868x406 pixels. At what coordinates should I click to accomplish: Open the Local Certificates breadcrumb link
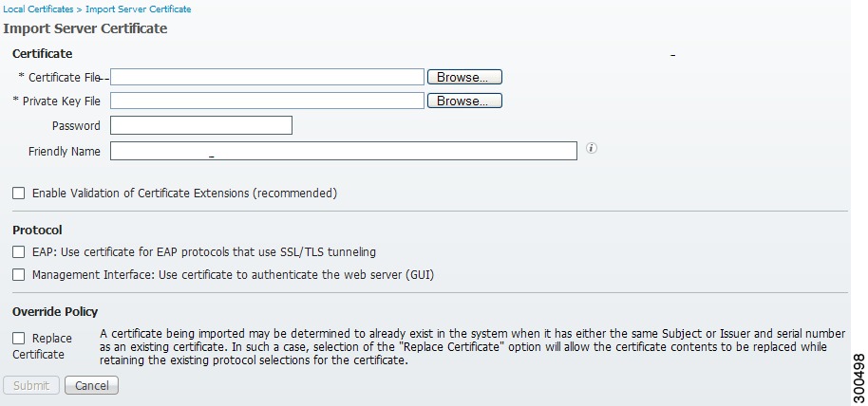pos(38,9)
